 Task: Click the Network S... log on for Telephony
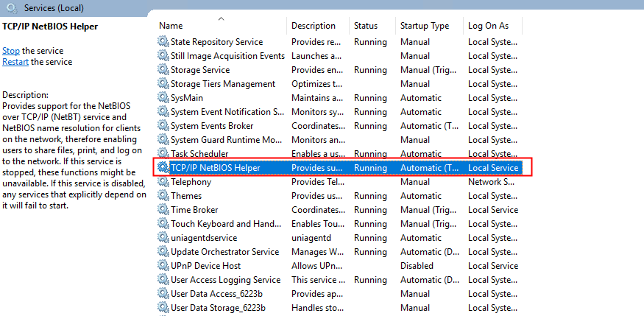point(491,182)
